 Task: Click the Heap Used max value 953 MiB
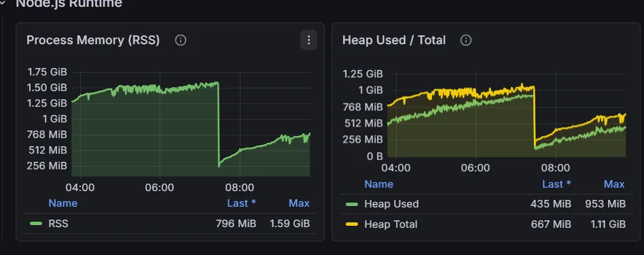click(605, 204)
